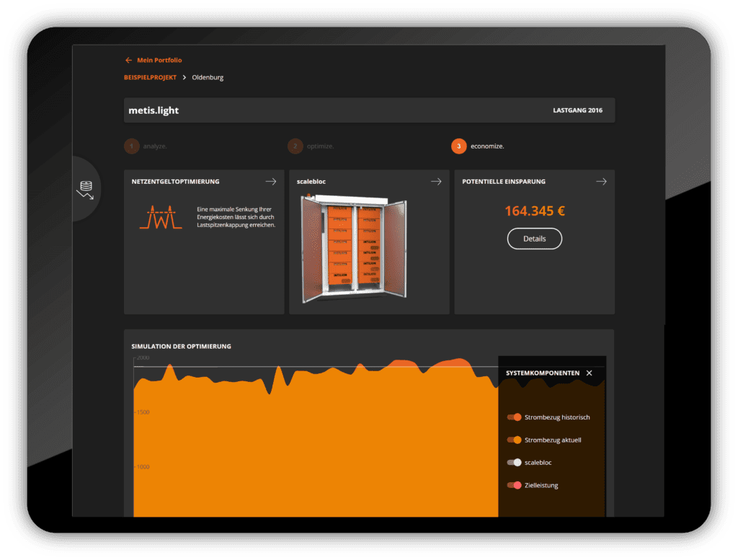Screen dimensions: 738x560
Task: Toggle Strombezug historisch series
Action: coord(514,417)
